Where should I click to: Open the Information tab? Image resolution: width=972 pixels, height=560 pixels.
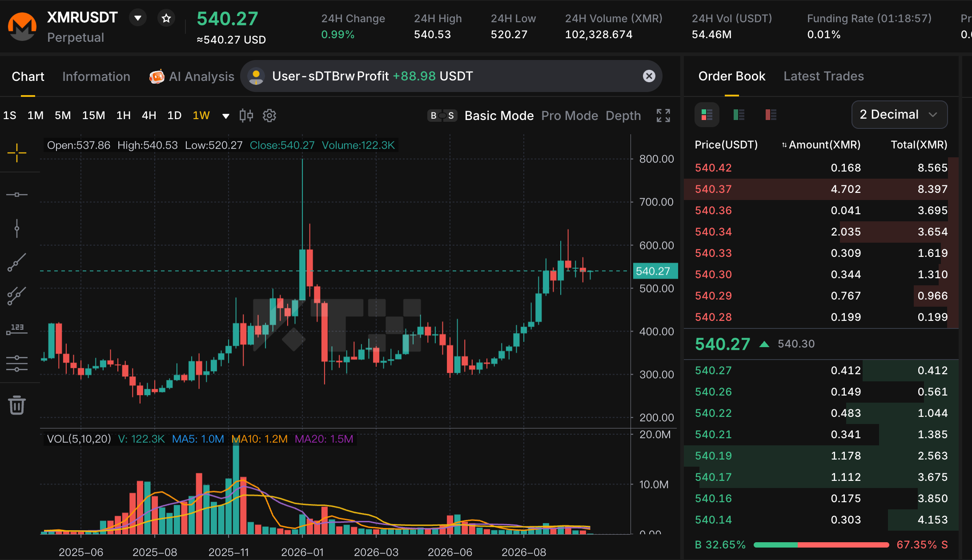(96, 76)
